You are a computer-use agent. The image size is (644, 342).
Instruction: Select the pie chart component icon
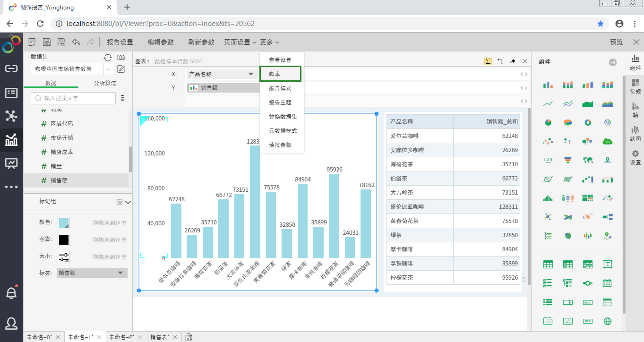pyautogui.click(x=548, y=122)
